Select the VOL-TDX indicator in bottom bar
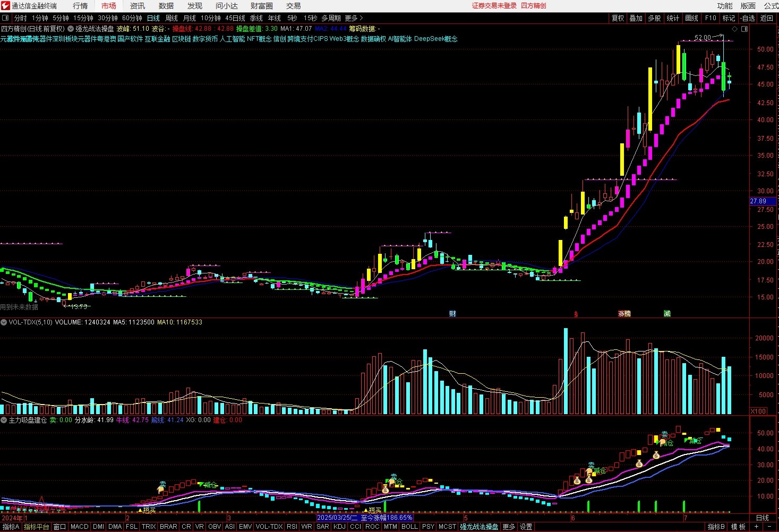 pyautogui.click(x=269, y=527)
